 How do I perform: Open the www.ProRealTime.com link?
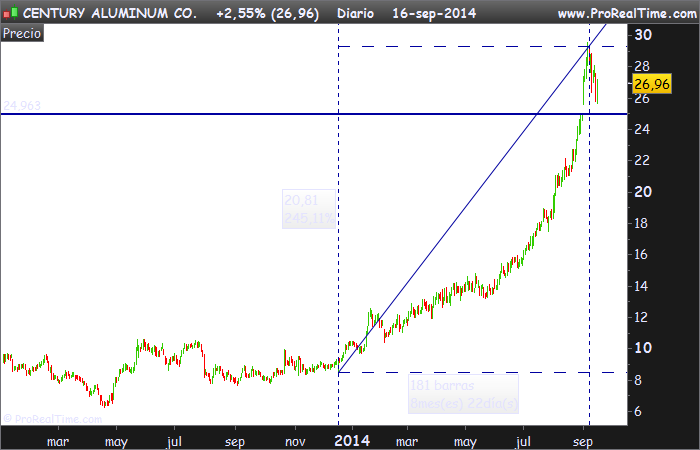pos(627,14)
